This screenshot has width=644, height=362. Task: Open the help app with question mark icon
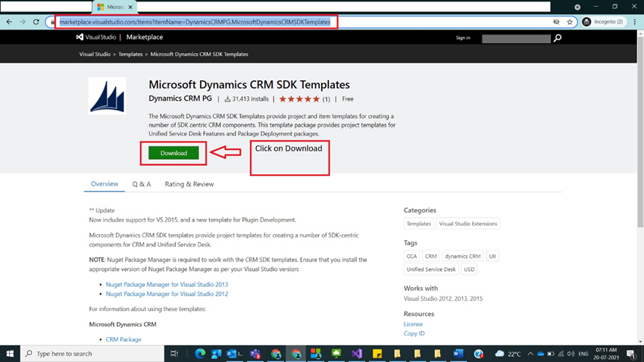coord(478,354)
